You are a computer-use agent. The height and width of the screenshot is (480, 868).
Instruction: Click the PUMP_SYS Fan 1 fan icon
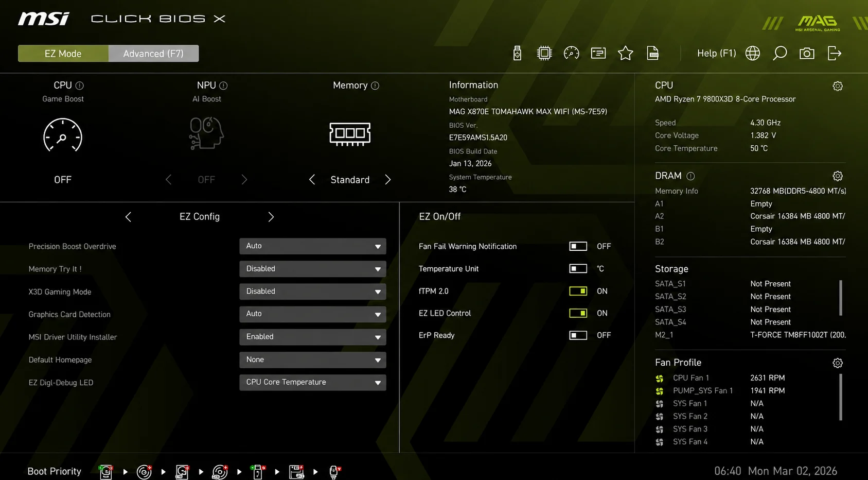(660, 391)
